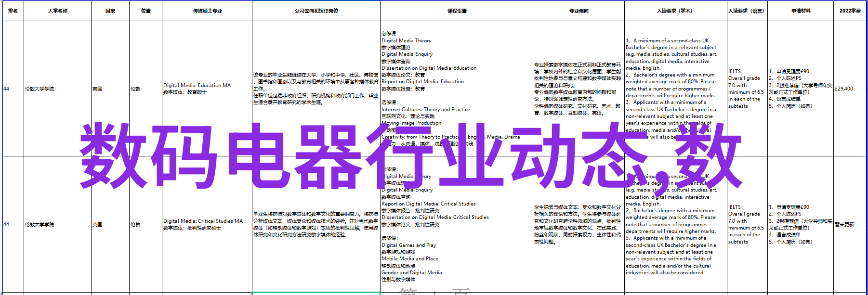Screen dimensions: 868x295
Task: Click the 课程设置 column header
Action: 457,11
